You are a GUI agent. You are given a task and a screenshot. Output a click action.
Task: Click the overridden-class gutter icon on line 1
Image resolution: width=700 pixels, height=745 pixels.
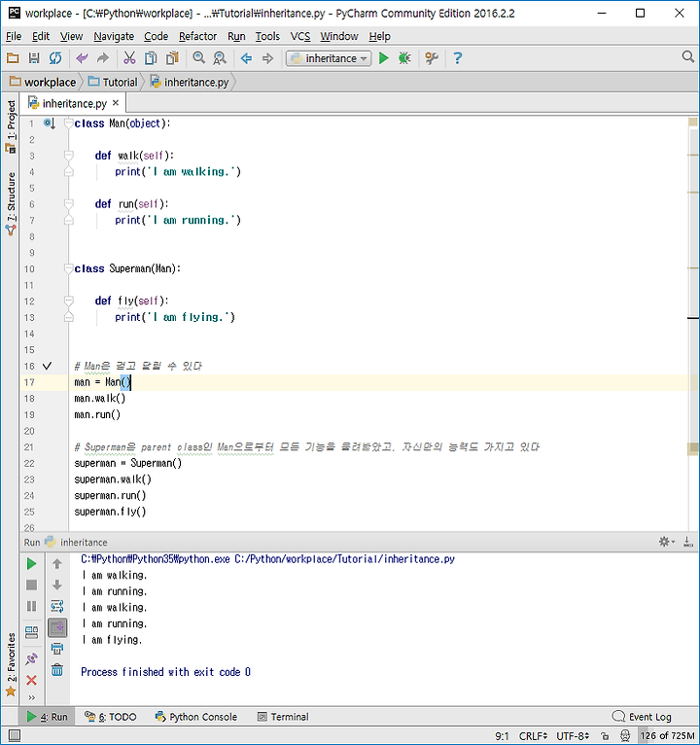(50, 124)
